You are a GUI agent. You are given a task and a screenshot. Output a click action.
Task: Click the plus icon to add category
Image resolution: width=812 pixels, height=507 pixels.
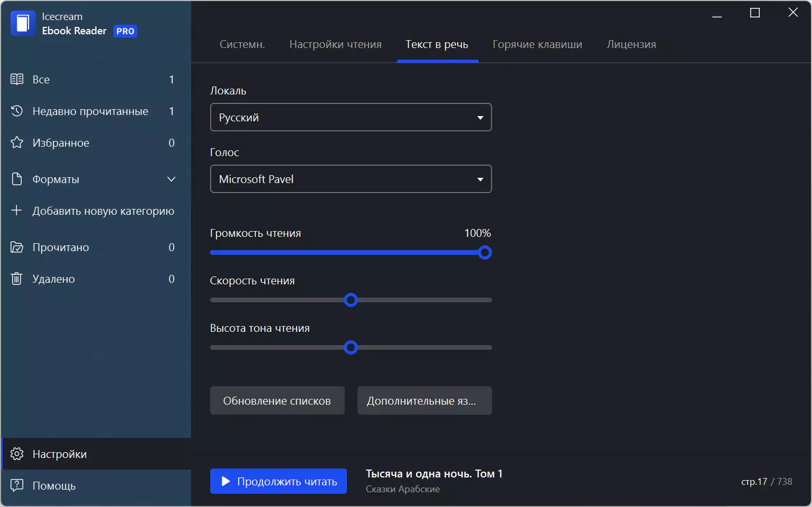coord(17,211)
